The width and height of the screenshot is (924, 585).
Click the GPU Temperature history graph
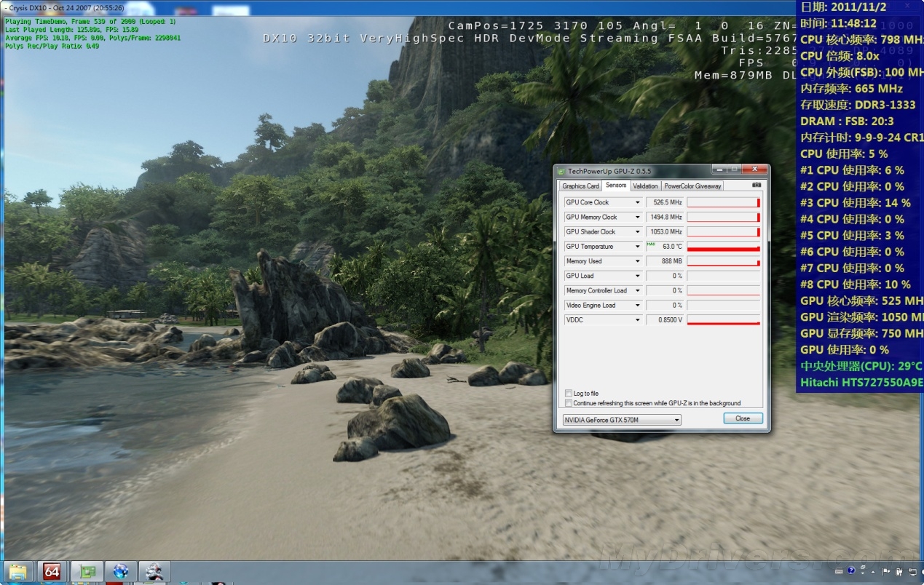pos(724,247)
